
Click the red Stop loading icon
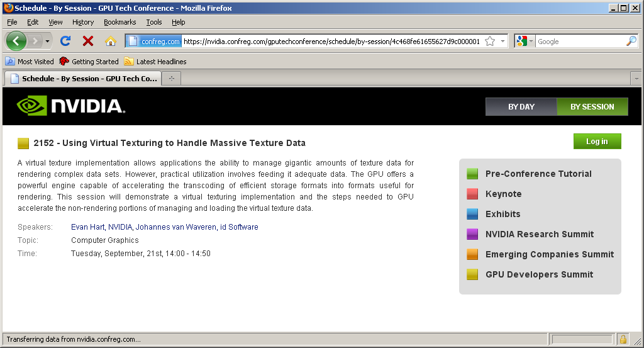(88, 42)
